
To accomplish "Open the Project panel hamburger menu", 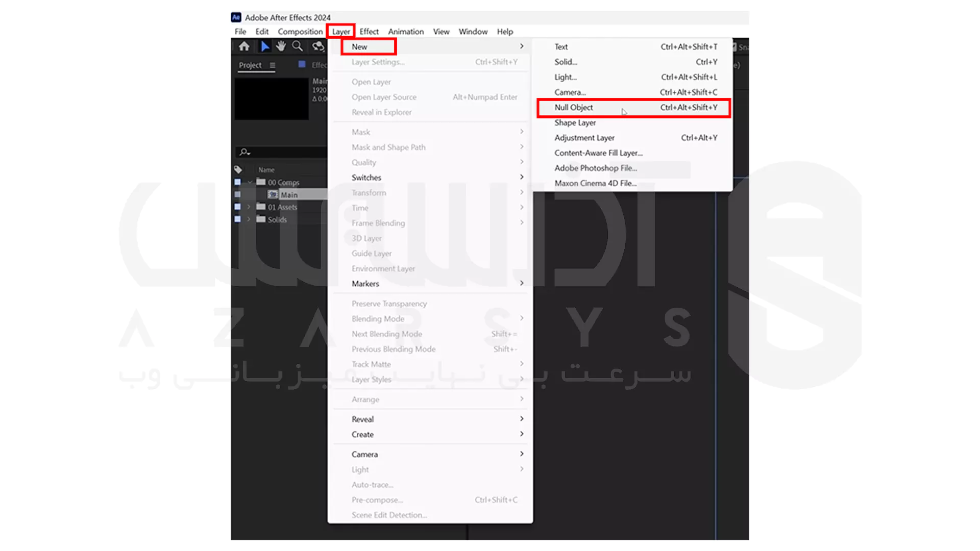I will (273, 65).
